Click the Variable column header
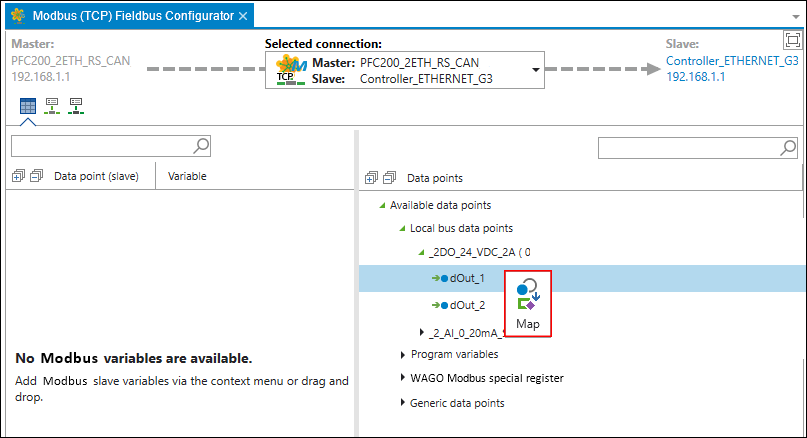Screen dimensions: 807x438 pyautogui.click(x=187, y=176)
